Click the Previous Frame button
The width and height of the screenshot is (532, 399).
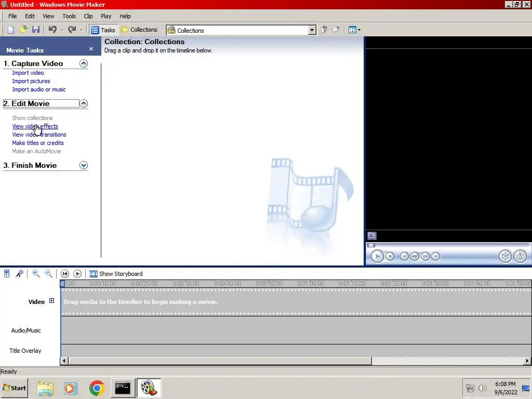(x=415, y=257)
